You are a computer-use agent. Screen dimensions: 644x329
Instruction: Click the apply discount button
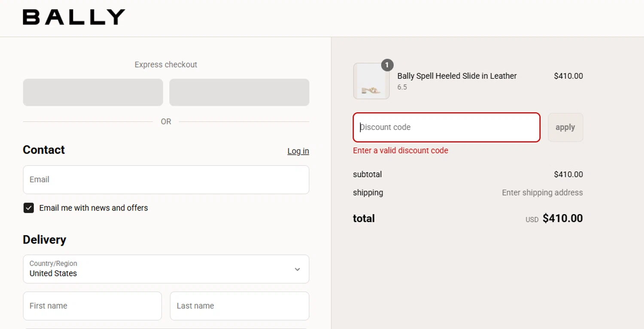pos(565,127)
